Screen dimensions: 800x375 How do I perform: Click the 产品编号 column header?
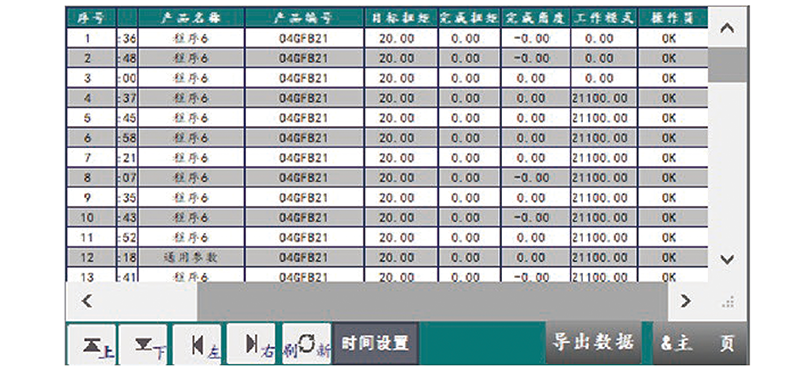[x=304, y=18]
